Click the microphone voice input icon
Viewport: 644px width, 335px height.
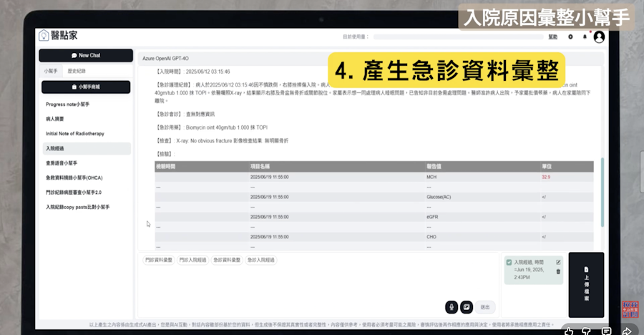tap(452, 306)
